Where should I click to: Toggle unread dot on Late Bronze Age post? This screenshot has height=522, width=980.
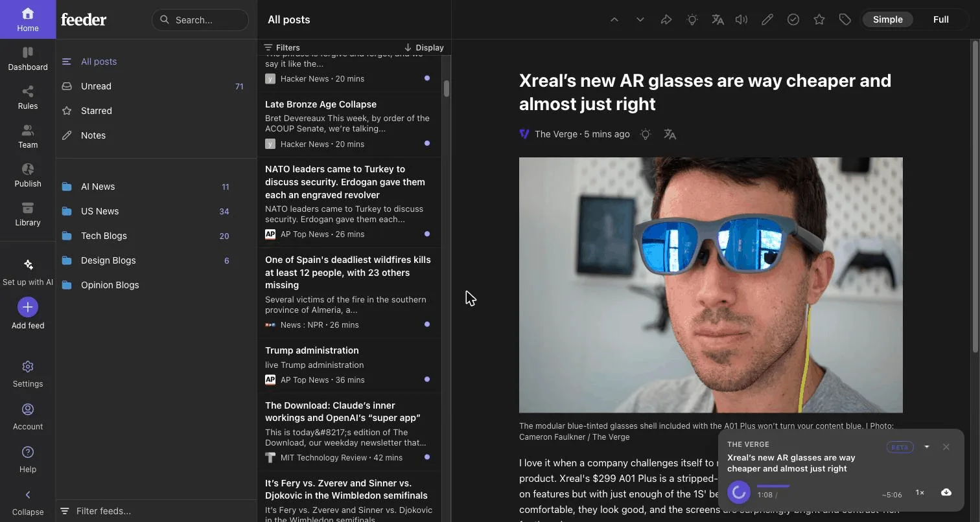(x=426, y=143)
